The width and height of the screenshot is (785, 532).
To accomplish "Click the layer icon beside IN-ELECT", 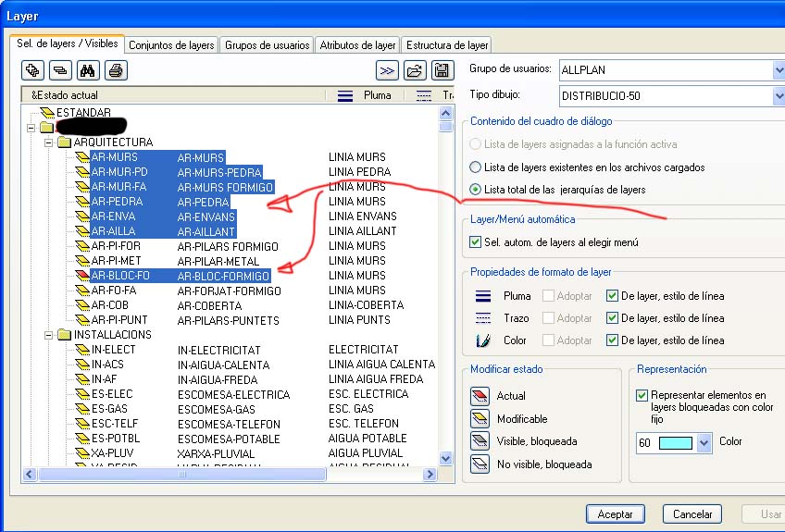I will pyautogui.click(x=82, y=350).
